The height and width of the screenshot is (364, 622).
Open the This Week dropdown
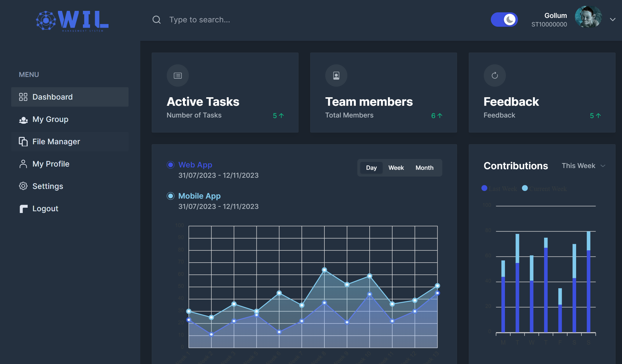pyautogui.click(x=583, y=166)
